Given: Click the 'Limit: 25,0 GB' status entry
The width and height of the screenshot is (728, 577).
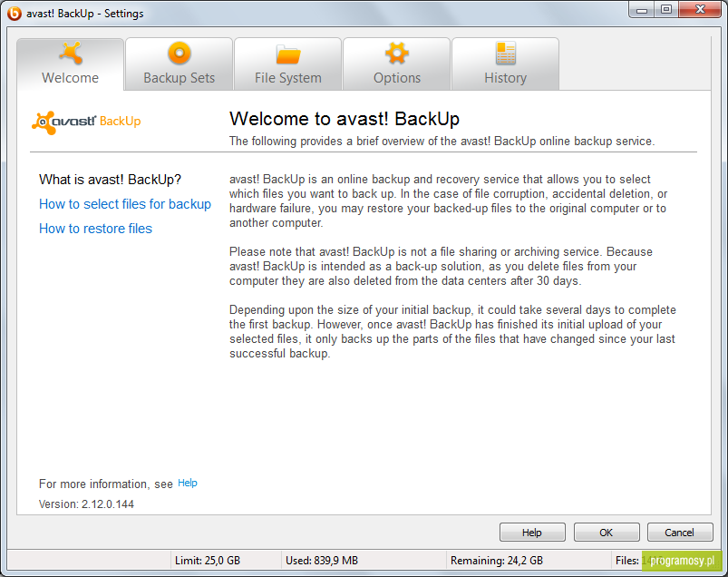Looking at the screenshot, I should click(208, 561).
